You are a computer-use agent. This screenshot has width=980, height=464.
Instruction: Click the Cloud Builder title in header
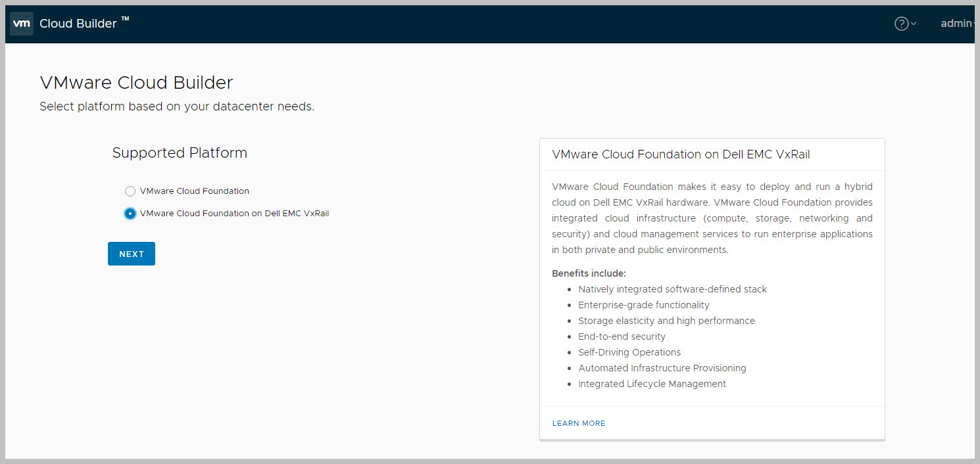[78, 24]
